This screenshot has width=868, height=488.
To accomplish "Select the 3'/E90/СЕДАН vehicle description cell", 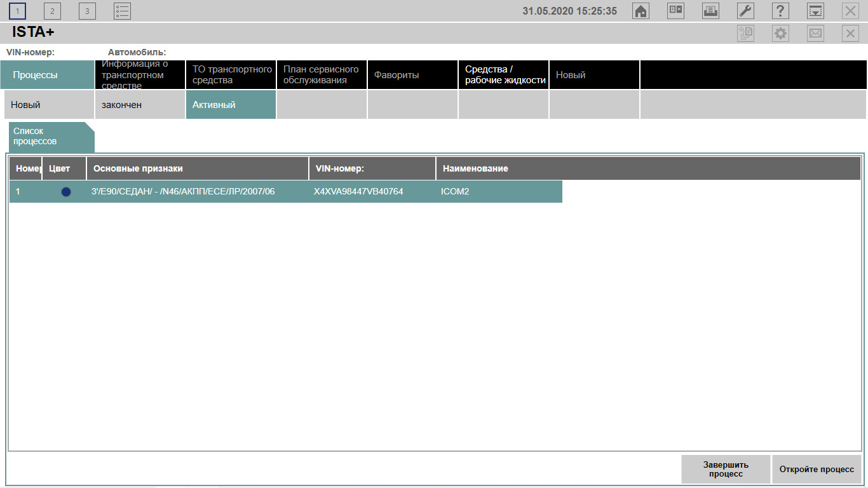I will click(198, 191).
